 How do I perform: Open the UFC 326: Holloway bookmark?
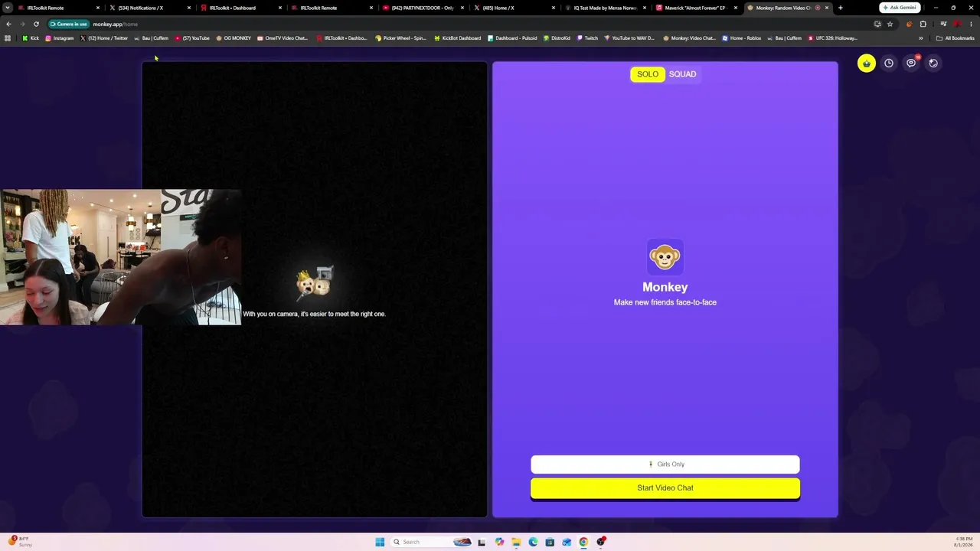[x=833, y=38]
